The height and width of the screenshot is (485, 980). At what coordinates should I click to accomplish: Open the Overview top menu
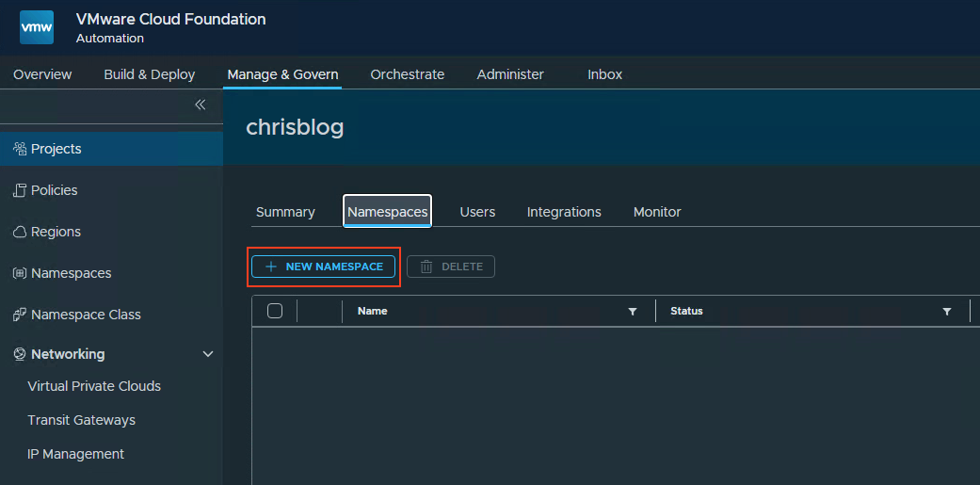point(42,74)
